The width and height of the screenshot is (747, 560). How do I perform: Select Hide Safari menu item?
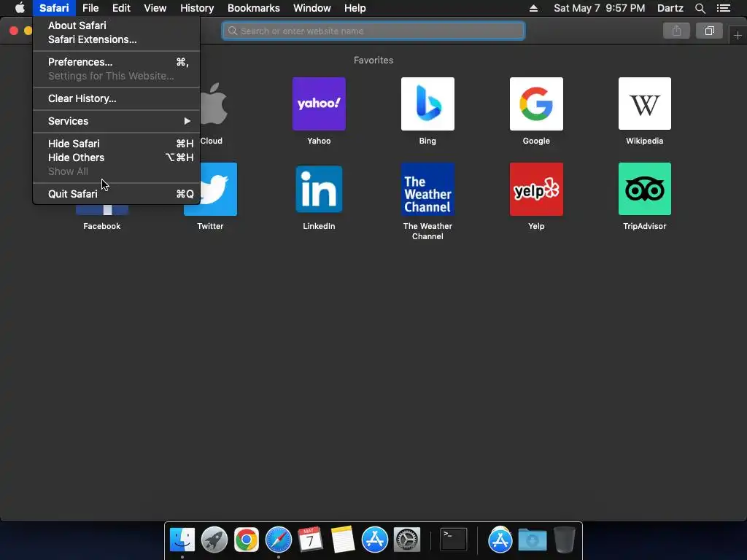point(116,144)
